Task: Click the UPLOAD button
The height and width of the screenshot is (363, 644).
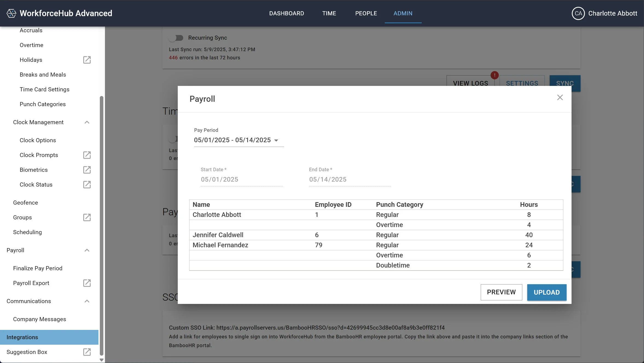Action: pyautogui.click(x=546, y=292)
